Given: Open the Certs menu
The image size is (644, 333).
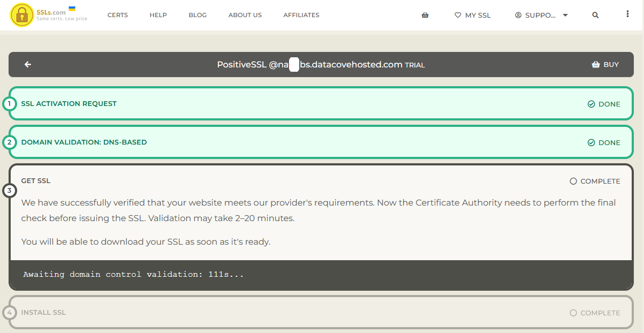Looking at the screenshot, I should tap(117, 16).
